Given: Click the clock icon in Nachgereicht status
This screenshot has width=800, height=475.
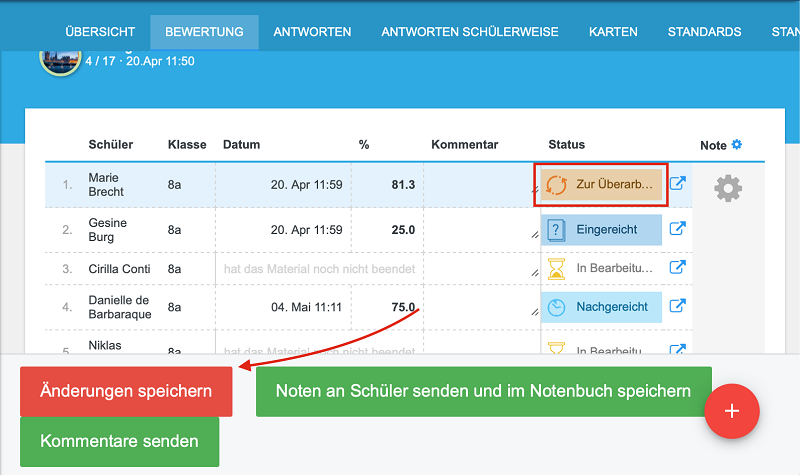Looking at the screenshot, I should tap(556, 308).
